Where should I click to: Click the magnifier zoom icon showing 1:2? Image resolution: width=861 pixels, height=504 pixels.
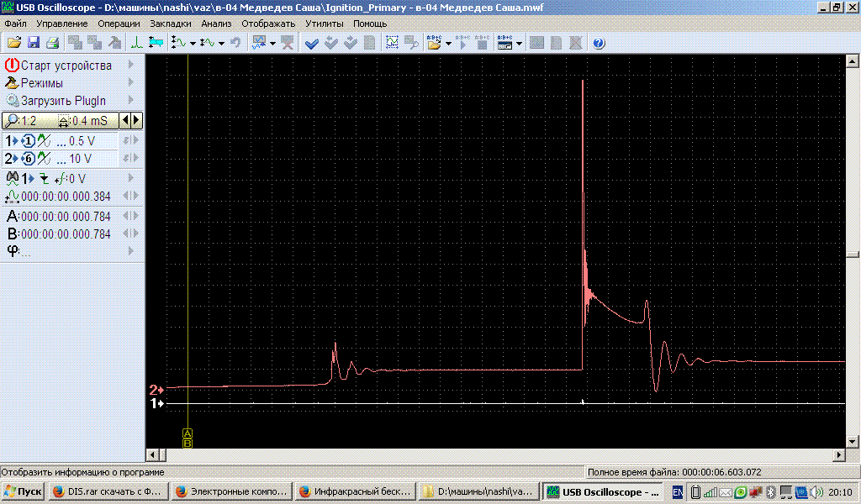[11, 121]
